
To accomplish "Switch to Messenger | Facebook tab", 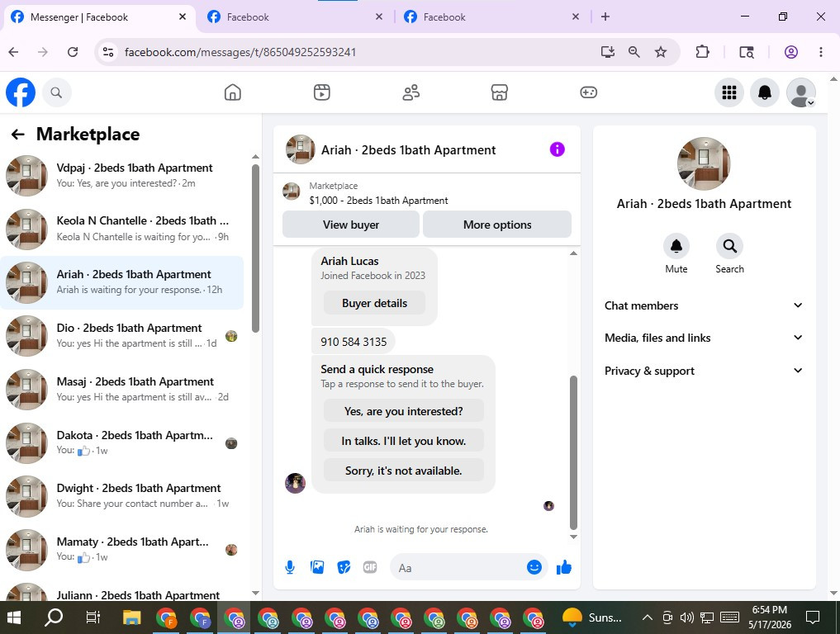I will click(99, 17).
